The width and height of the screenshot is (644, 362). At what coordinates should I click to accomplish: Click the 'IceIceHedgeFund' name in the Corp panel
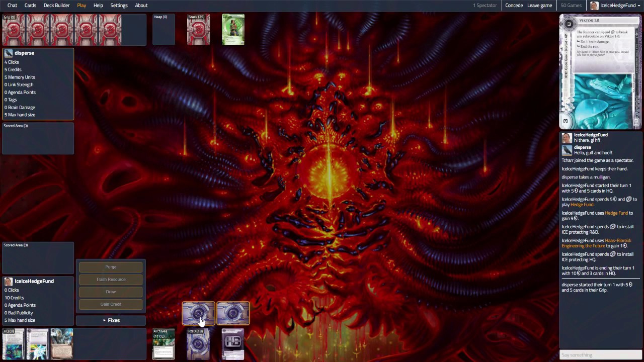(x=34, y=281)
